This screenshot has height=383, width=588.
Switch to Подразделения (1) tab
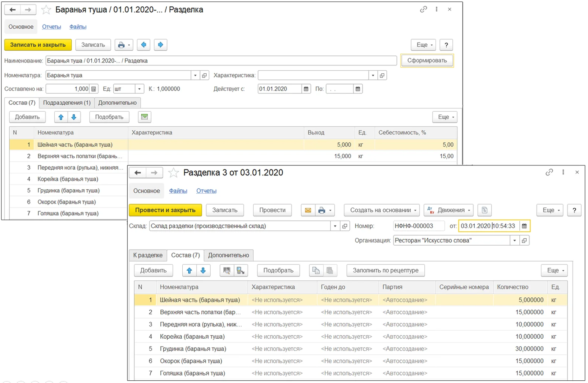67,103
